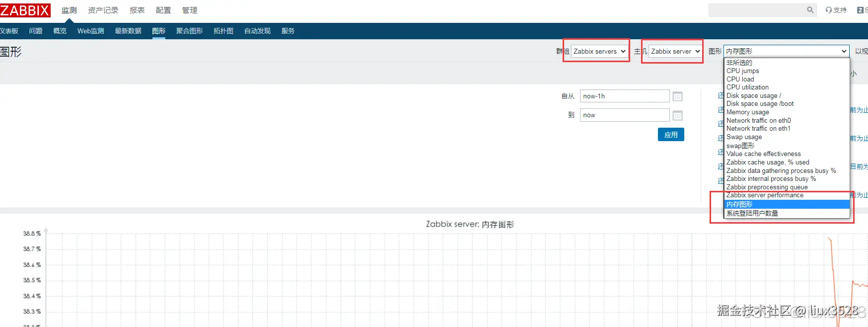Select Zabbix preprocessing queue option
868x327 pixels.
pos(787,187)
